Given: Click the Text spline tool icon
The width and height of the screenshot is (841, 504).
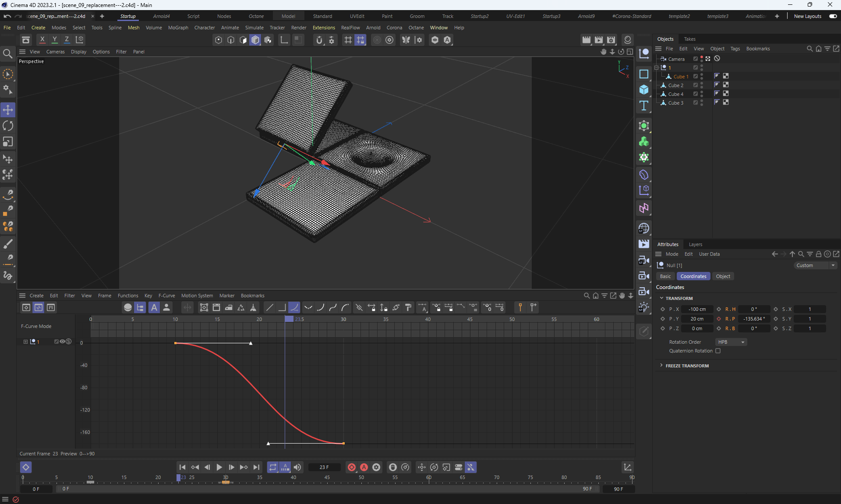Looking at the screenshot, I should tap(643, 106).
